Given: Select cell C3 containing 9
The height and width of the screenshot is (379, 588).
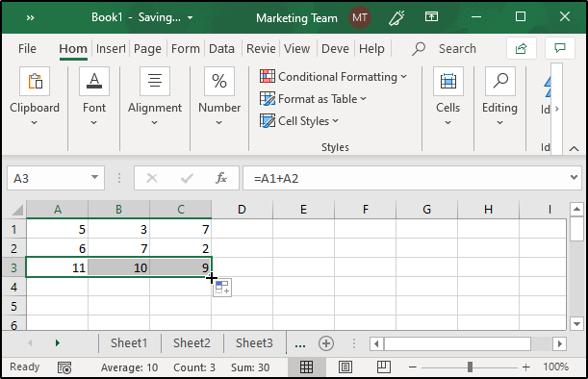Looking at the screenshot, I should point(180,267).
